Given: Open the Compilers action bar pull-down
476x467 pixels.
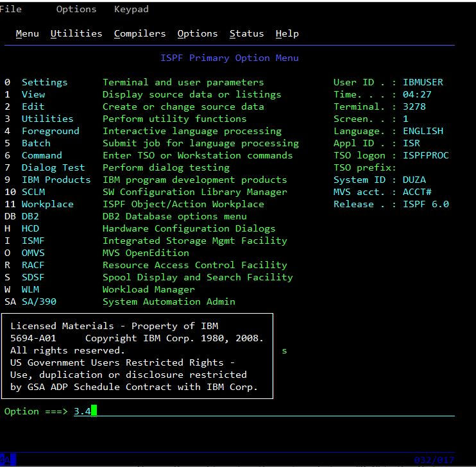Looking at the screenshot, I should point(140,33).
